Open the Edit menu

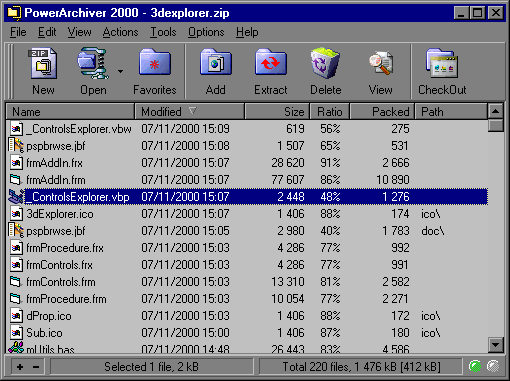(x=47, y=32)
